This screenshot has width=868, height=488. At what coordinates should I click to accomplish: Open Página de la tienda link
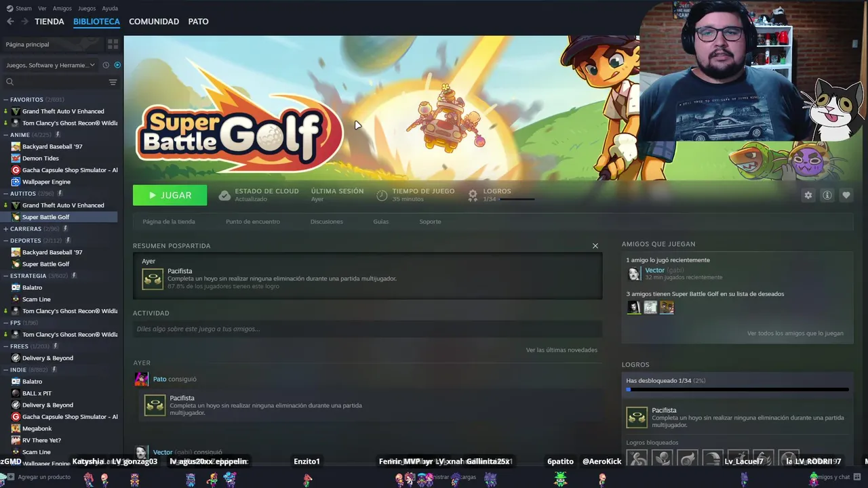pyautogui.click(x=169, y=222)
